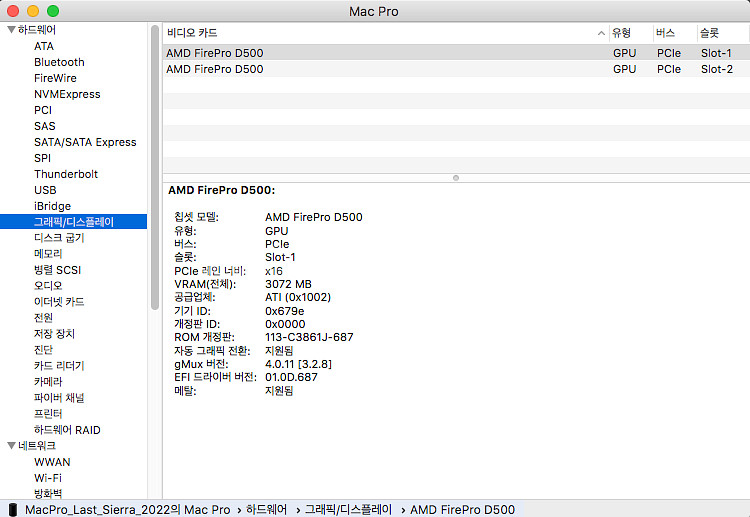Click the 기기 ID value 0x679e
The image size is (750, 517).
pyautogui.click(x=285, y=311)
